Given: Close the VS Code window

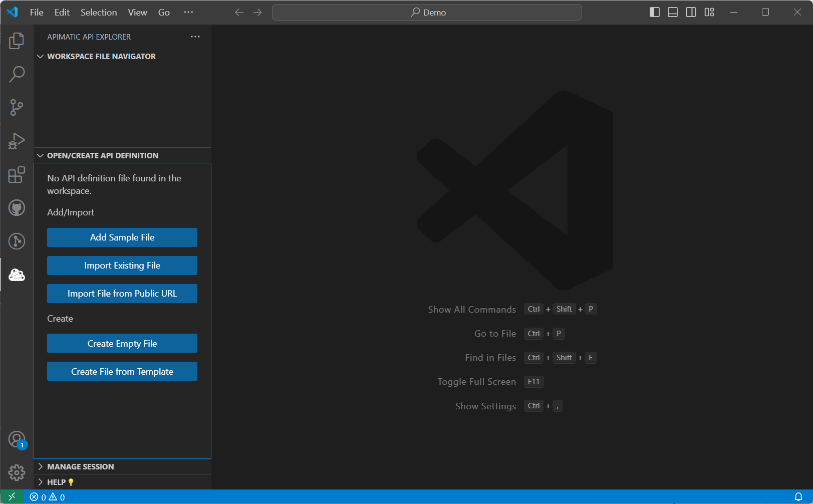Looking at the screenshot, I should [x=797, y=12].
